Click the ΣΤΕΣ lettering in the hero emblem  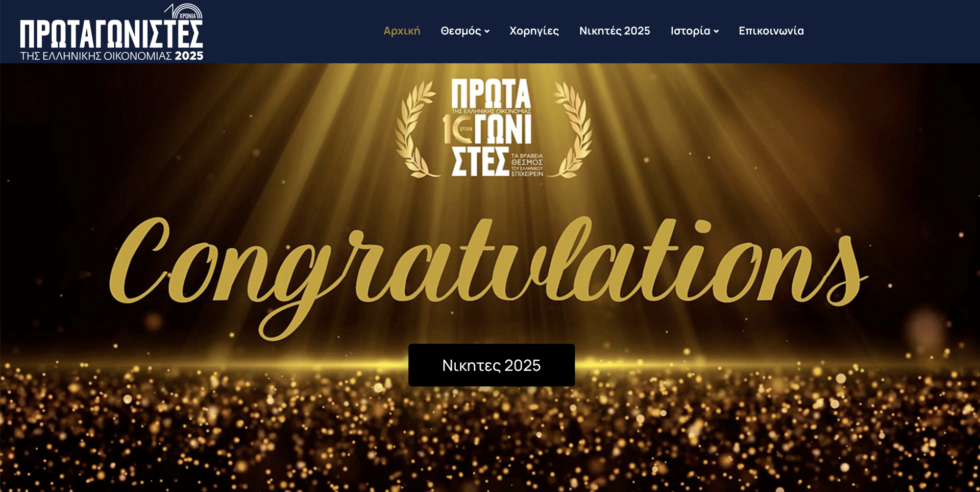tap(480, 162)
